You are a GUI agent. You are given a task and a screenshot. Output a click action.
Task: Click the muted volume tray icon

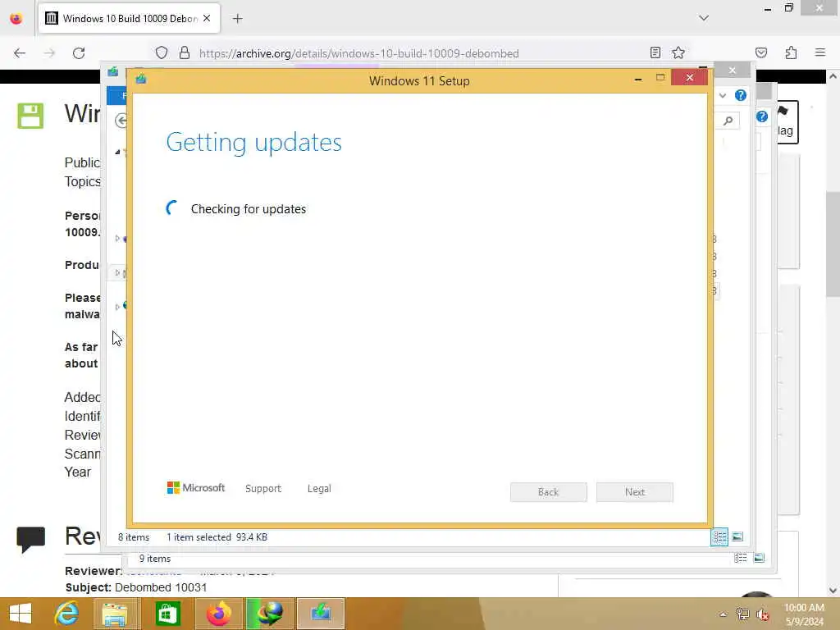pos(762,614)
